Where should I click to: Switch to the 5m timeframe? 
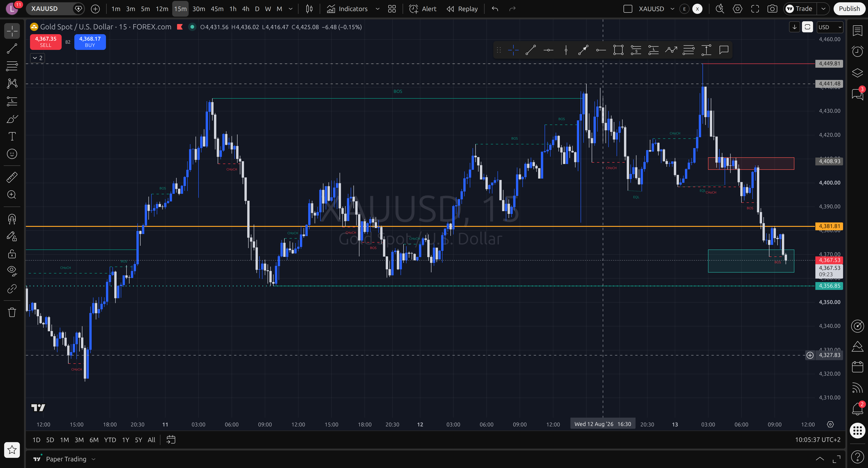tap(145, 9)
